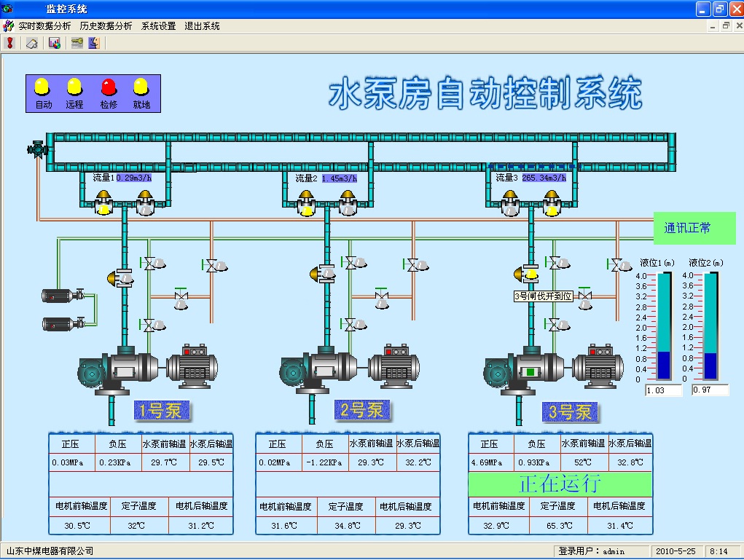Click the printer icon in the toolbar
744x560 pixels.
(x=32, y=43)
